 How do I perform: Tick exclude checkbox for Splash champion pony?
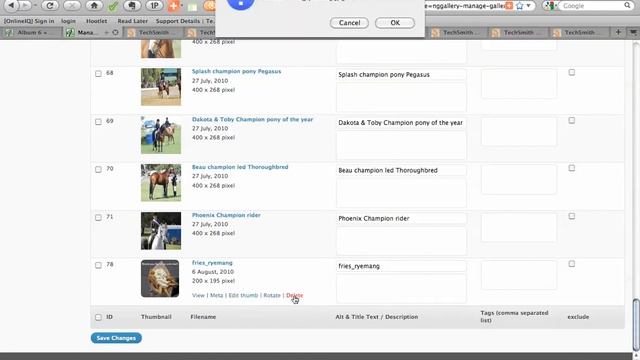click(572, 72)
